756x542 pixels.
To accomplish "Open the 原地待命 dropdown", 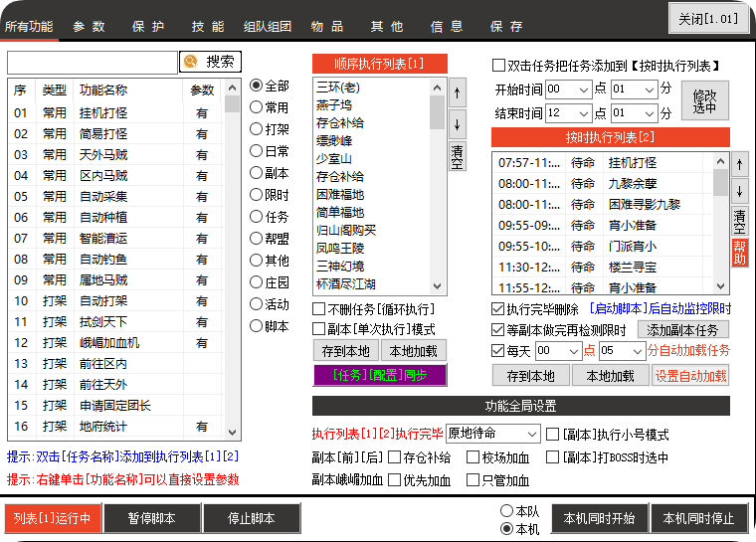I will coord(493,435).
